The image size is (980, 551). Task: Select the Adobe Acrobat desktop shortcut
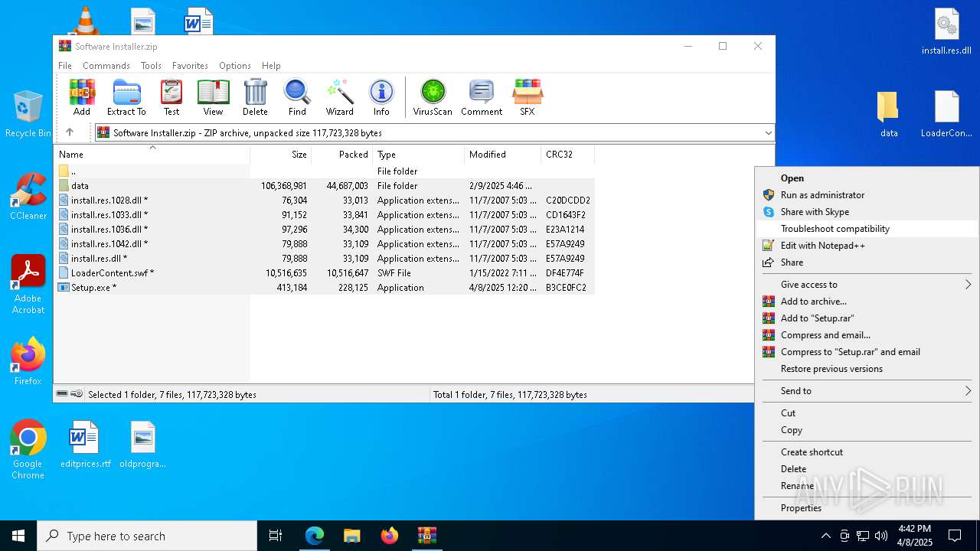(x=28, y=285)
